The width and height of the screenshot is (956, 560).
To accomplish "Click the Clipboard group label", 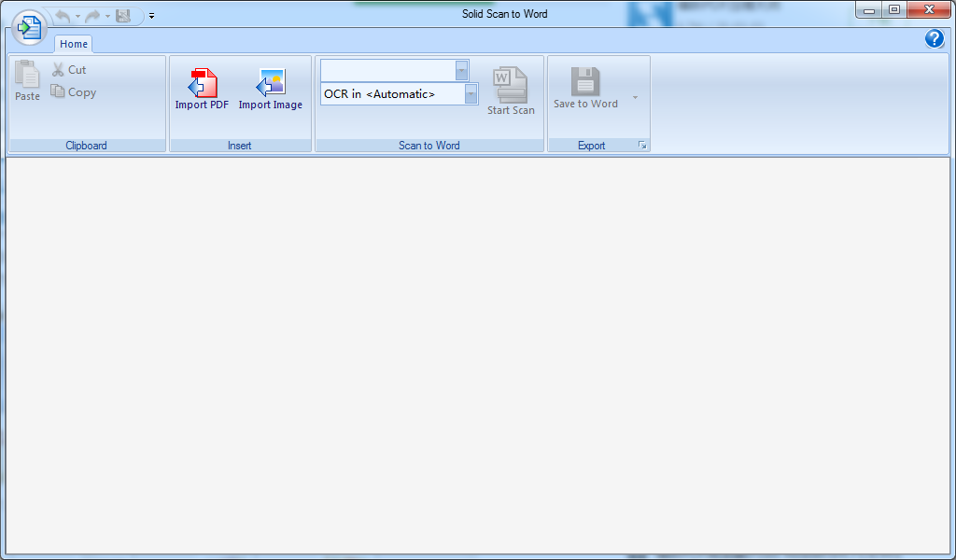I will (86, 146).
